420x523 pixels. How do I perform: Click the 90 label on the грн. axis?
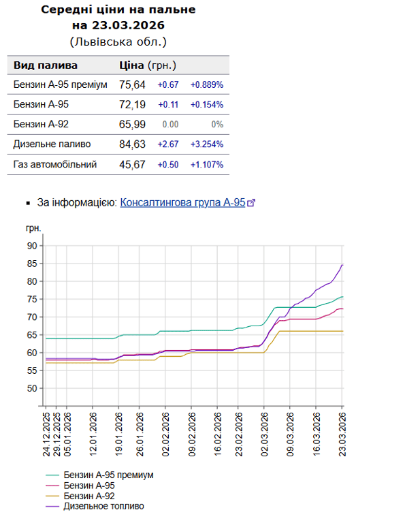(31, 245)
